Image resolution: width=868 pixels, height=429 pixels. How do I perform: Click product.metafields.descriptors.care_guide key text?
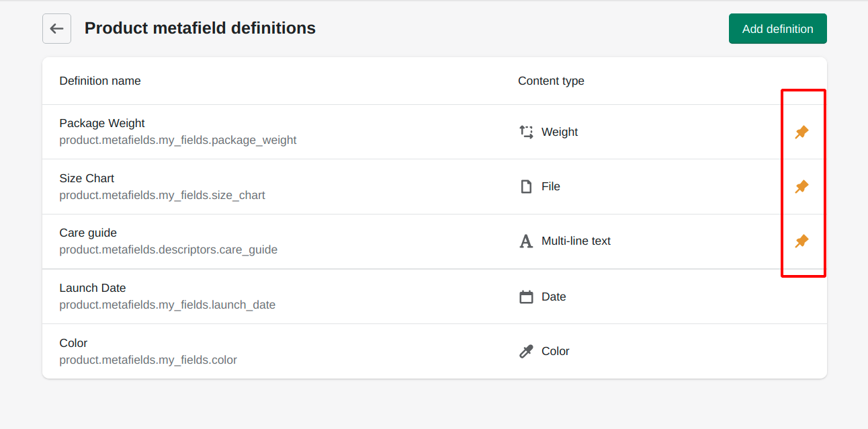coord(168,250)
